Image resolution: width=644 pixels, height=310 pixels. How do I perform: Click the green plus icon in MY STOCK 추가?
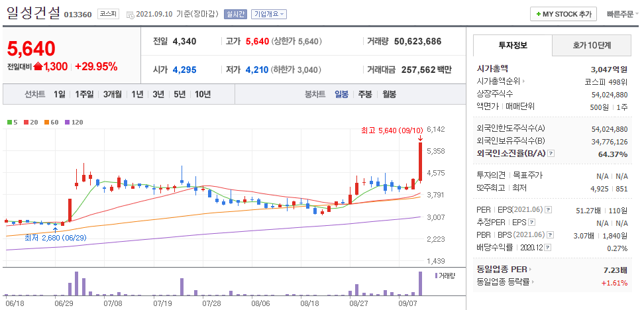539,14
